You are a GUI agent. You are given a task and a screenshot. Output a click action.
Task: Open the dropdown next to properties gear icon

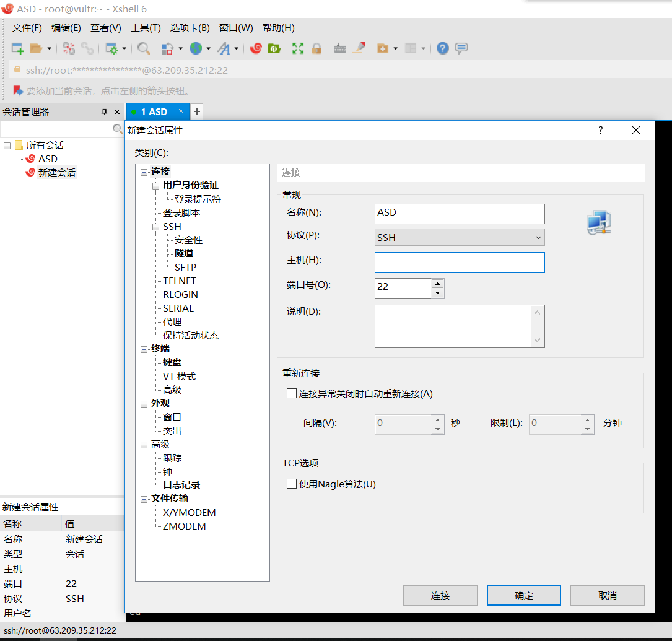tap(124, 48)
